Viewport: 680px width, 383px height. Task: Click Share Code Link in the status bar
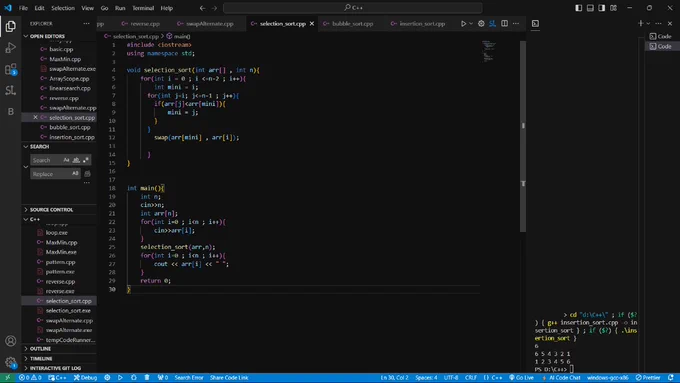click(x=229, y=378)
